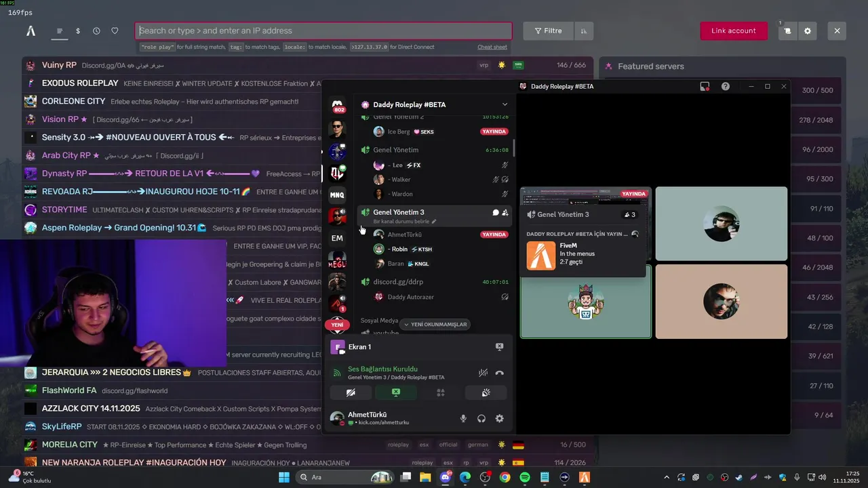Select the EXODUS ROLEPLAY server row

172,83
